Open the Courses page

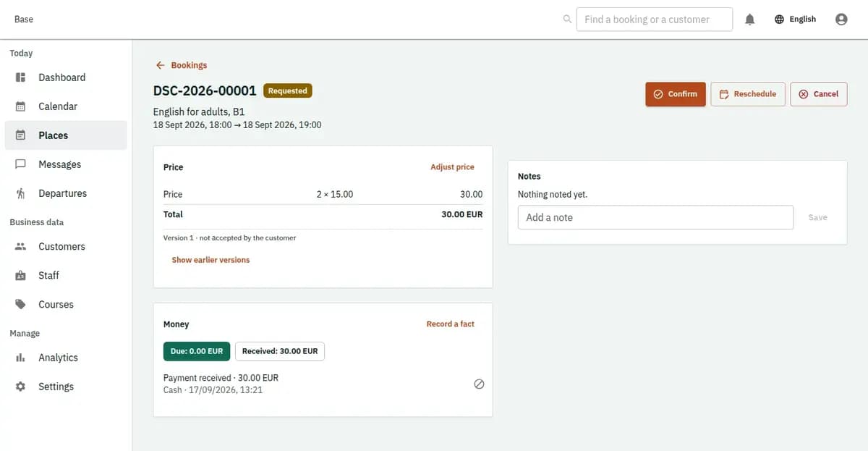pyautogui.click(x=66, y=305)
